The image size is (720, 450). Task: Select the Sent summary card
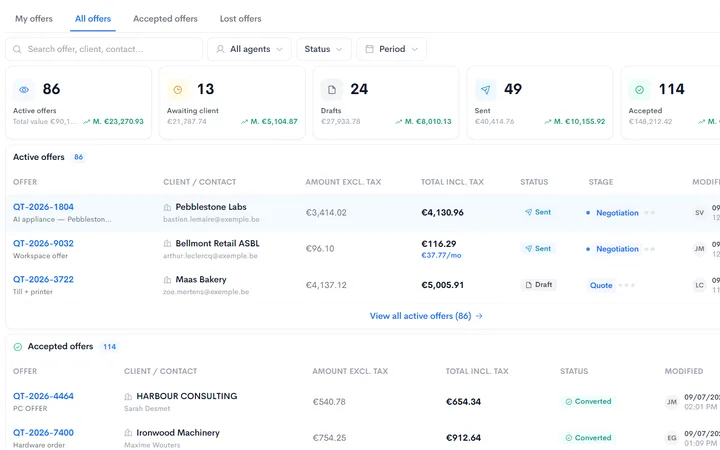(x=540, y=102)
